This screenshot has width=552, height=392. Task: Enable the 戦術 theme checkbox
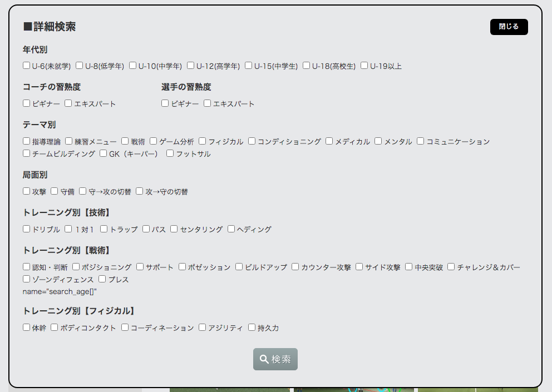(125, 141)
